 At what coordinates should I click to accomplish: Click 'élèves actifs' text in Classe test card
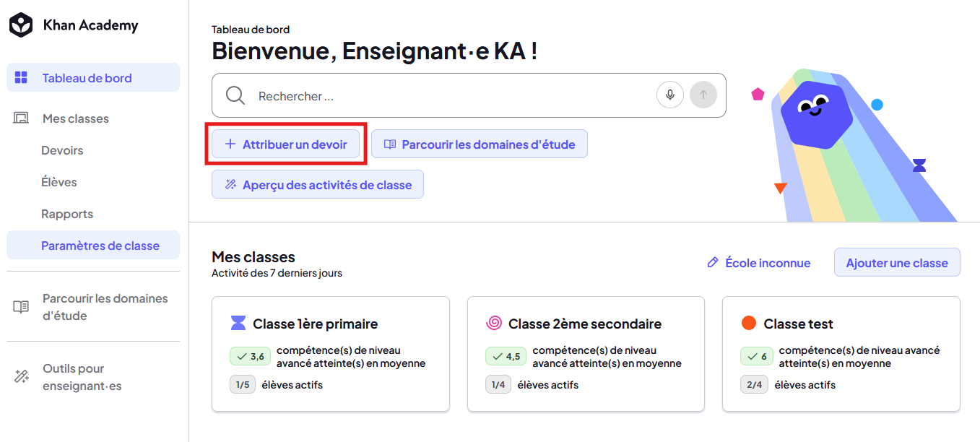pos(805,385)
